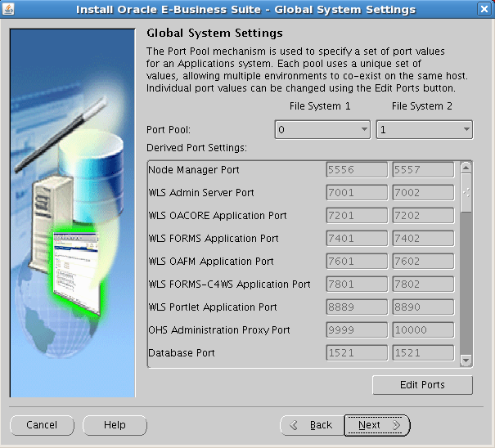Select WLS Admin Server Port field 7001
The image size is (495, 448).
pyautogui.click(x=357, y=192)
